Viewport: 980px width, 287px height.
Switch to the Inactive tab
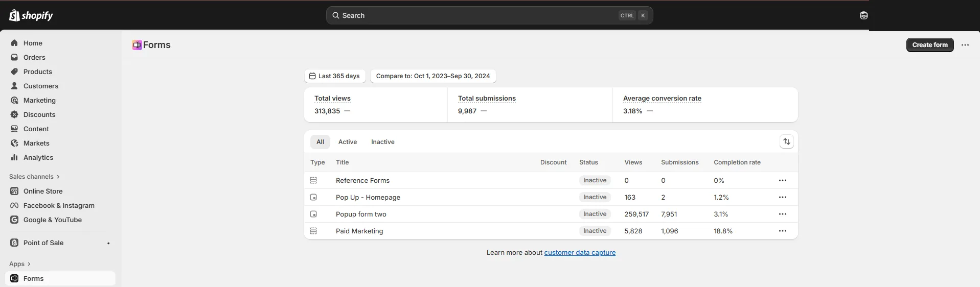[x=383, y=142]
